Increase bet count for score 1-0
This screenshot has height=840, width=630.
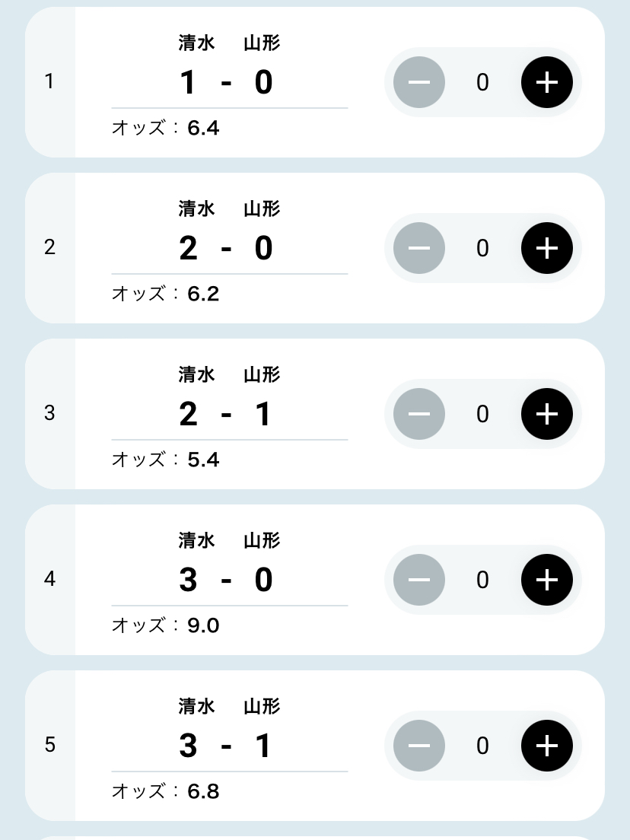[x=547, y=82]
